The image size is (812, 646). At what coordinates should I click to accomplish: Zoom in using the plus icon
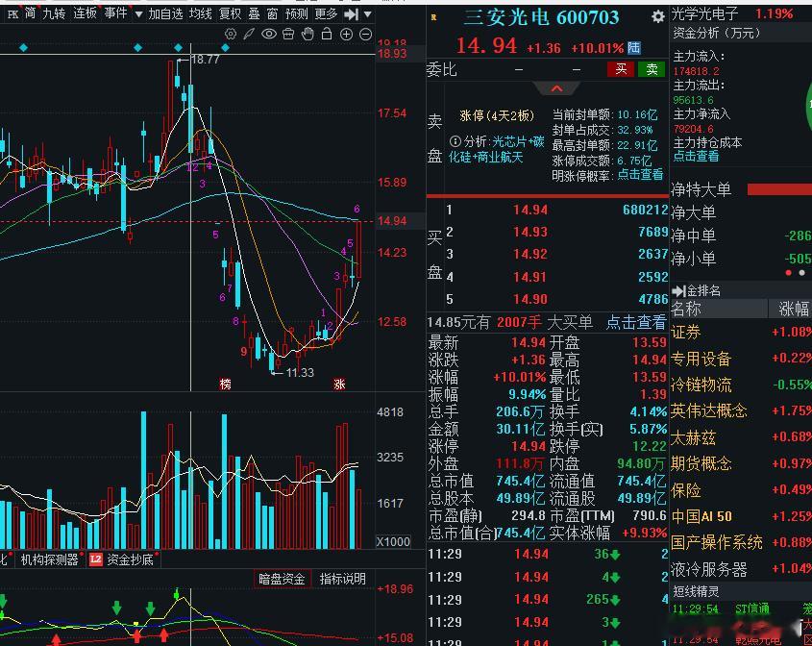(x=346, y=34)
